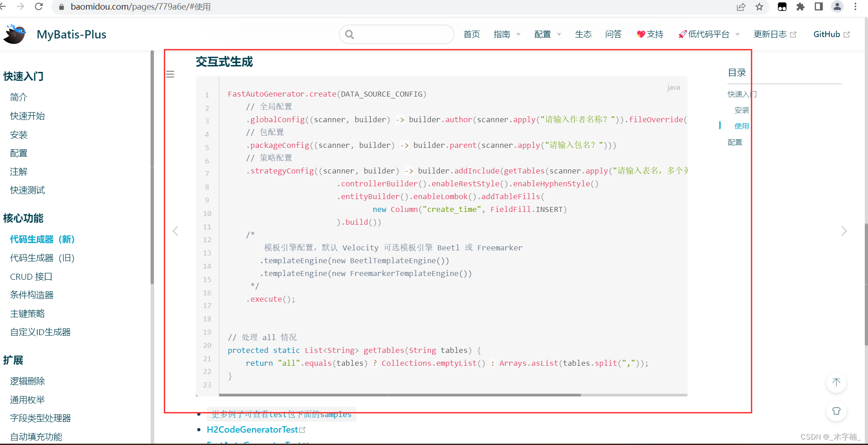Screen dimensions: 868x445
Task: Click the MyBatis-Plus bird logo
Action: [x=15, y=34]
